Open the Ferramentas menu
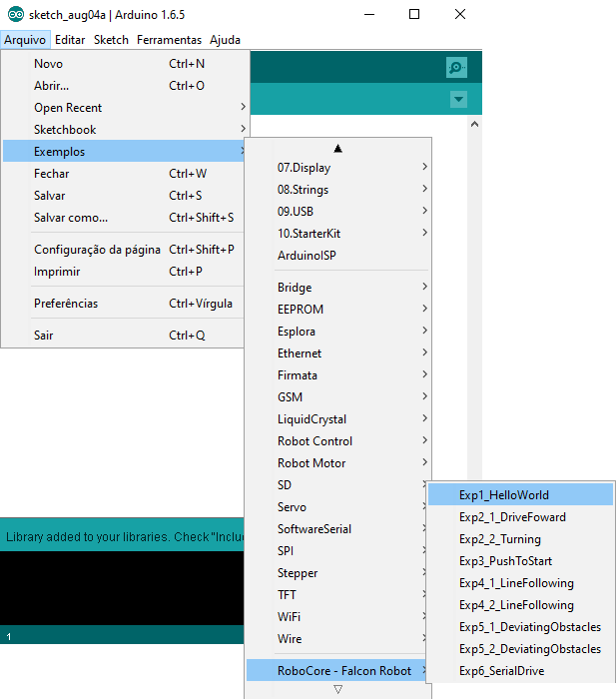 pyautogui.click(x=169, y=40)
